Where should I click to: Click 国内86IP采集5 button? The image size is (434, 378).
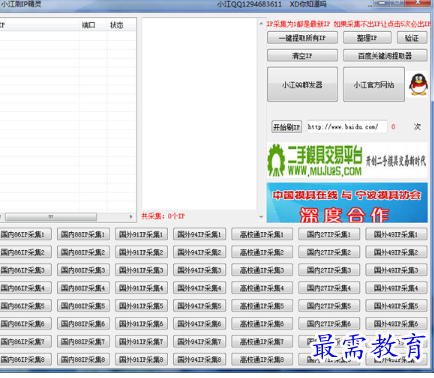[x=25, y=306]
